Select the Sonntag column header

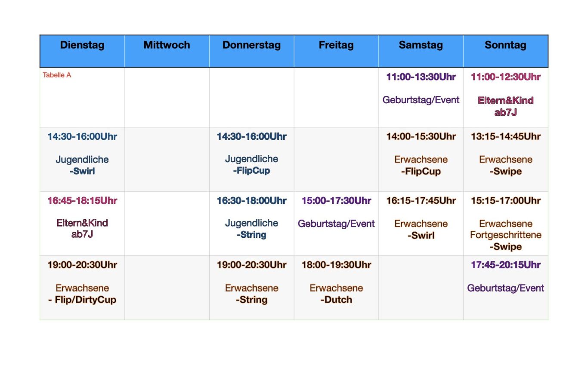tap(505, 45)
